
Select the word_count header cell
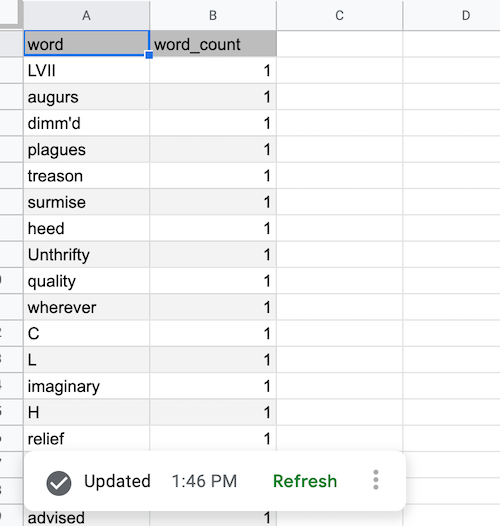[x=213, y=44]
